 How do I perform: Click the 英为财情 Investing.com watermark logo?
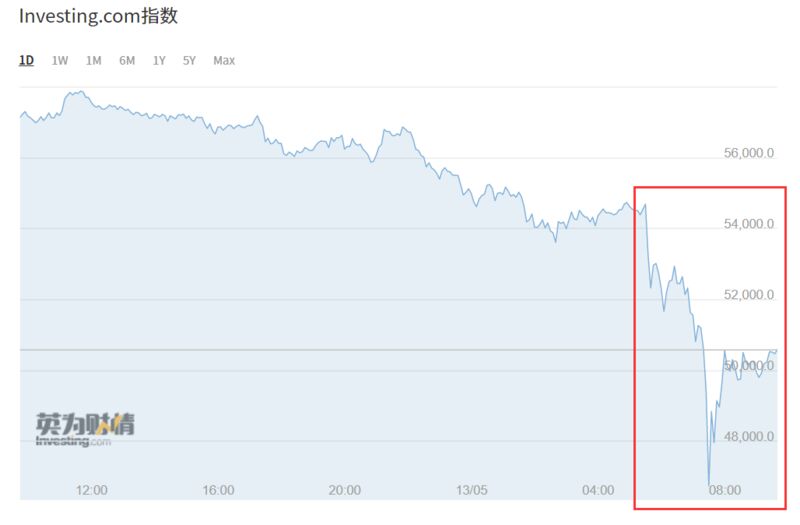[85, 429]
